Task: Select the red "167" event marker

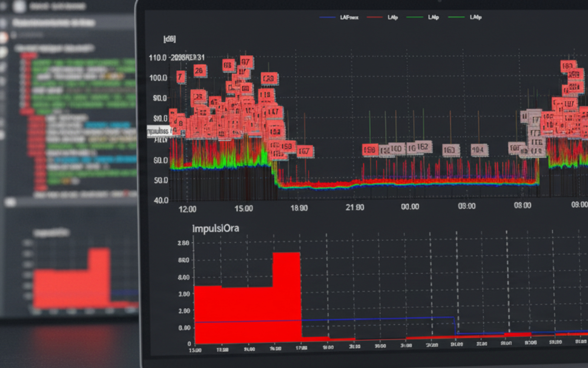Action: (305, 151)
